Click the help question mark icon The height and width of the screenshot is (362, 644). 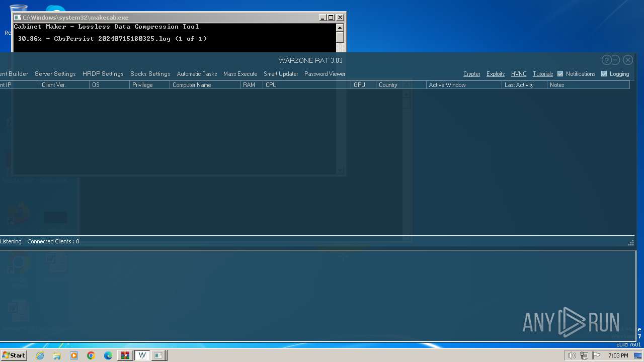click(x=606, y=60)
